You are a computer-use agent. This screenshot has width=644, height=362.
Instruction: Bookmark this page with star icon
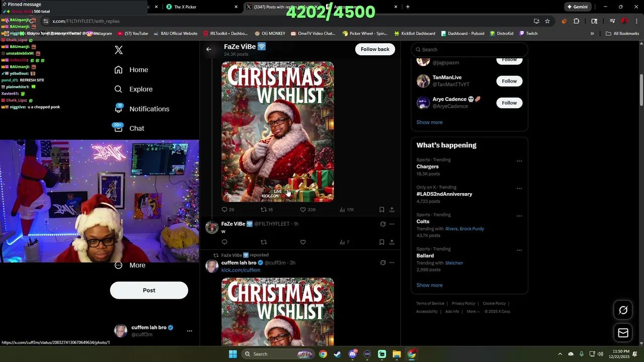pyautogui.click(x=547, y=21)
